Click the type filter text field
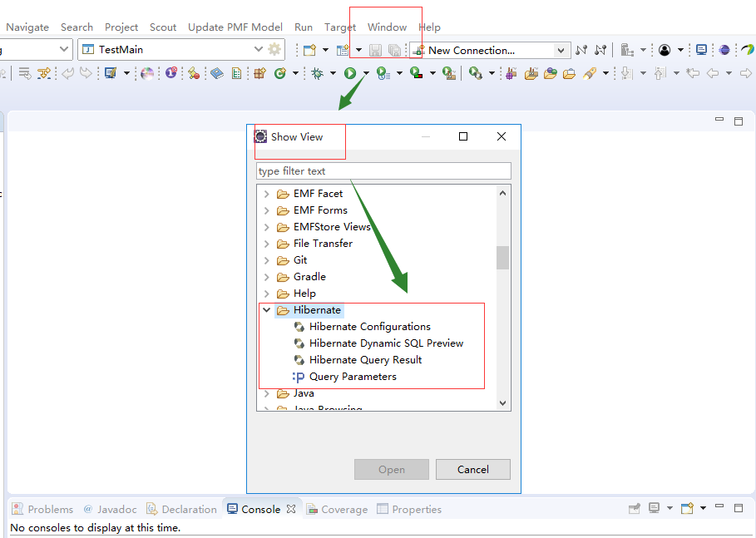756x538 pixels. pos(383,171)
